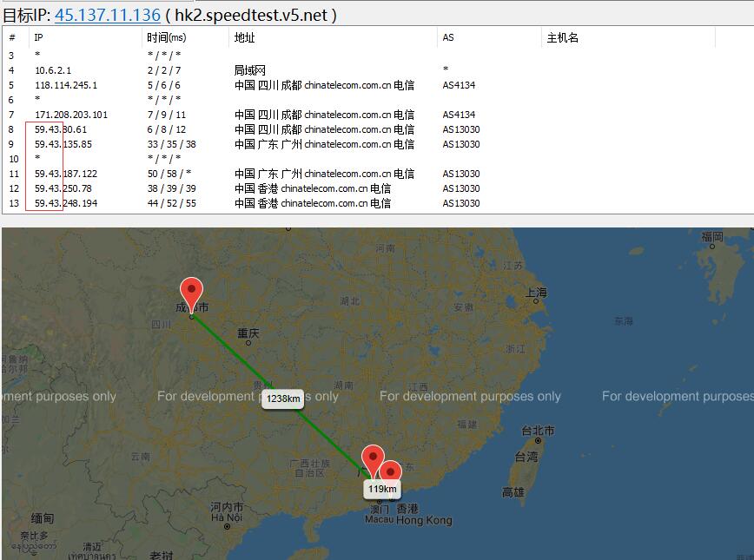
Task: Click the 河内市 Hà Nội label on map
Action: (227, 512)
